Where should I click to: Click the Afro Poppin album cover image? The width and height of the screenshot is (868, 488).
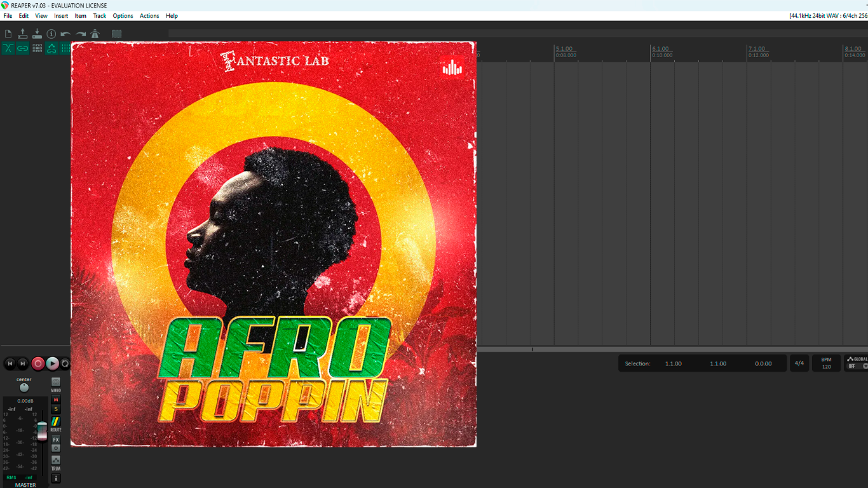click(273, 244)
